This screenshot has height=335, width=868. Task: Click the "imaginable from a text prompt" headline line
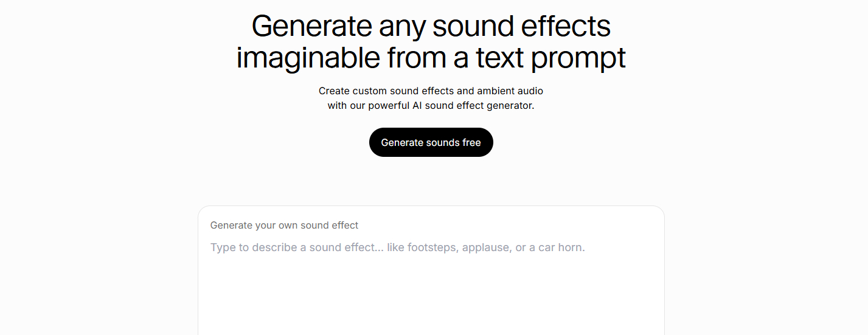(x=431, y=58)
